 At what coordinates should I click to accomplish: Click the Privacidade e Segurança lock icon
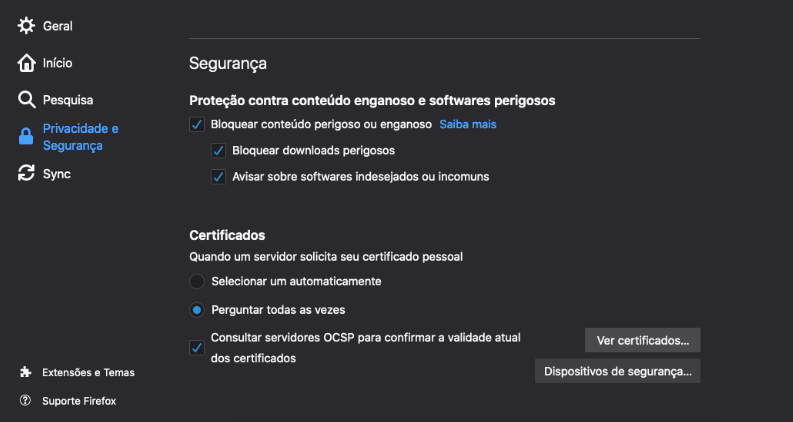pos(27,138)
